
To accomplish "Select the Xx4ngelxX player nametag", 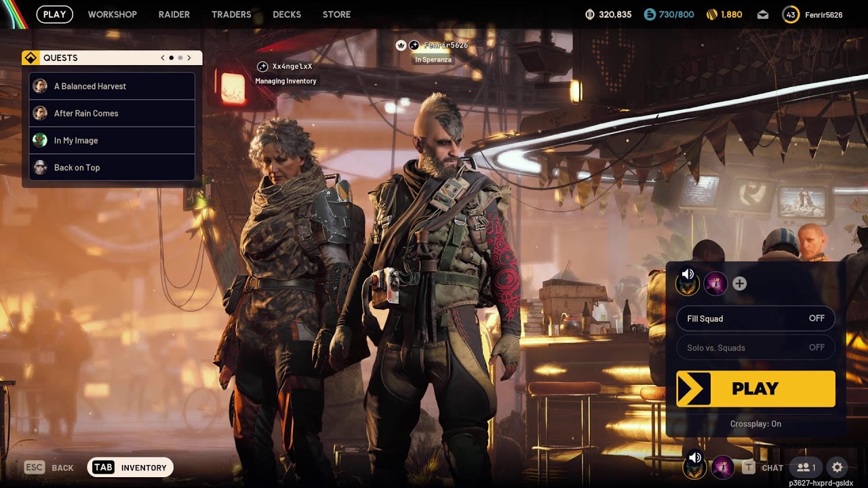I will point(292,66).
